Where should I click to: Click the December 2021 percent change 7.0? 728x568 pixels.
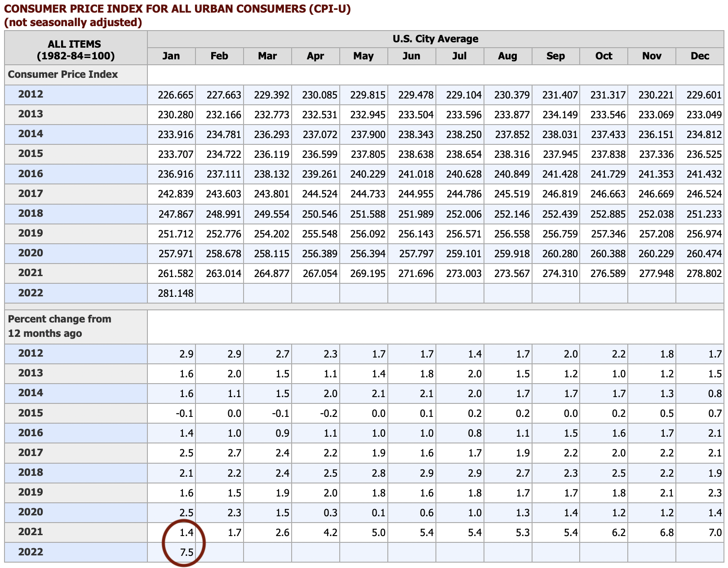tap(715, 533)
